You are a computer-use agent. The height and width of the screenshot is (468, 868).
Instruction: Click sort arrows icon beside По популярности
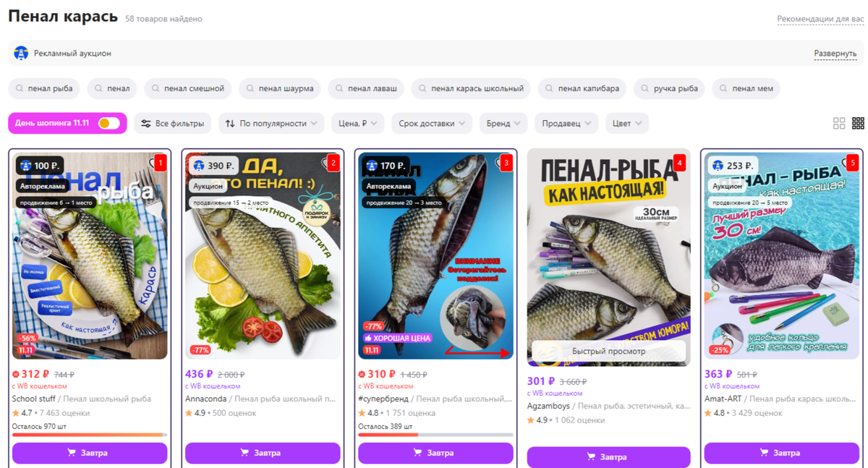click(230, 124)
